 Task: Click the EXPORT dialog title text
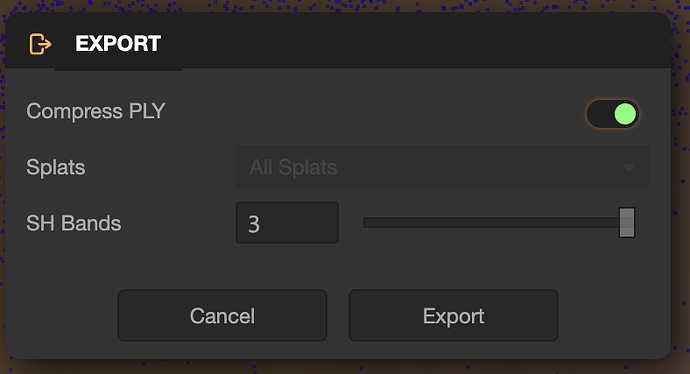tap(118, 44)
